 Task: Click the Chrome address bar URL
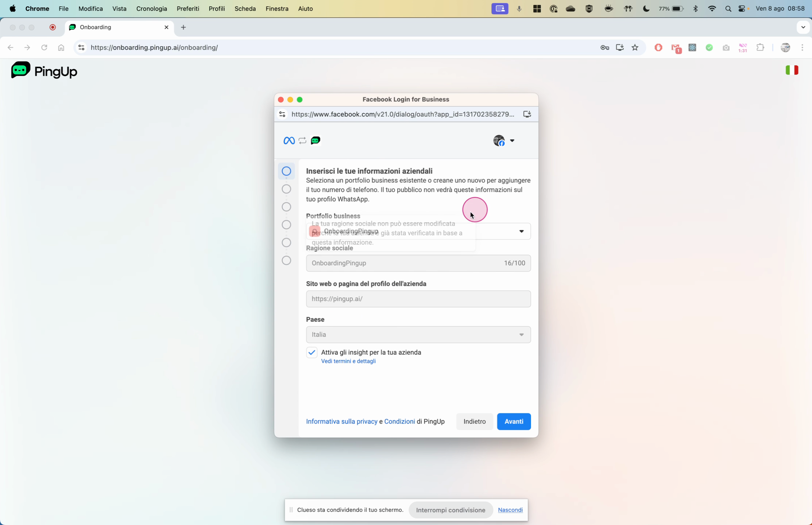point(154,47)
